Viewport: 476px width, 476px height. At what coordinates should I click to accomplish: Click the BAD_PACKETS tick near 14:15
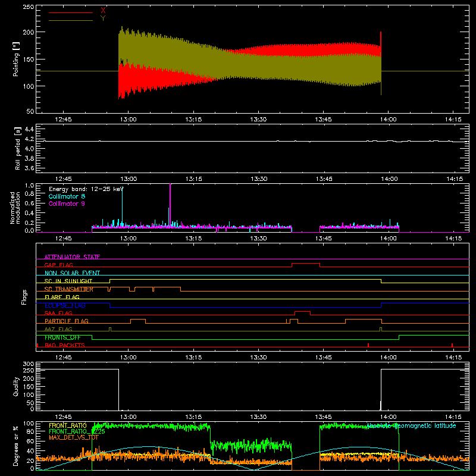[x=452, y=345]
